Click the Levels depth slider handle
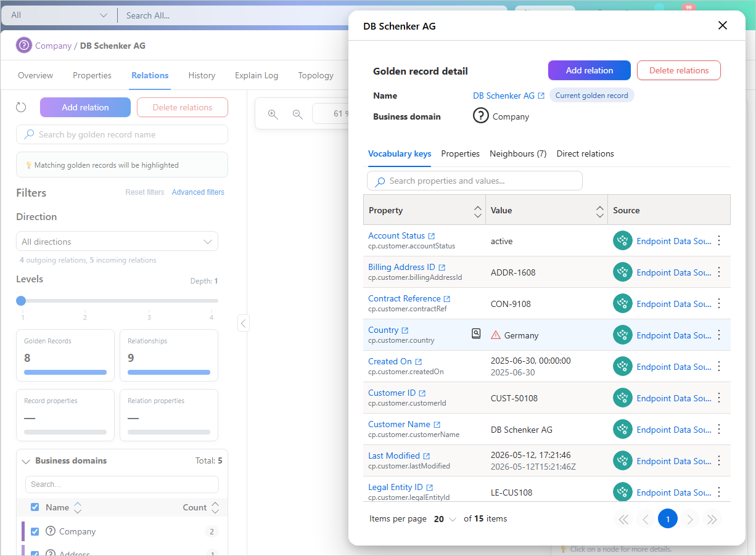This screenshot has height=556, width=756. tap(21, 301)
